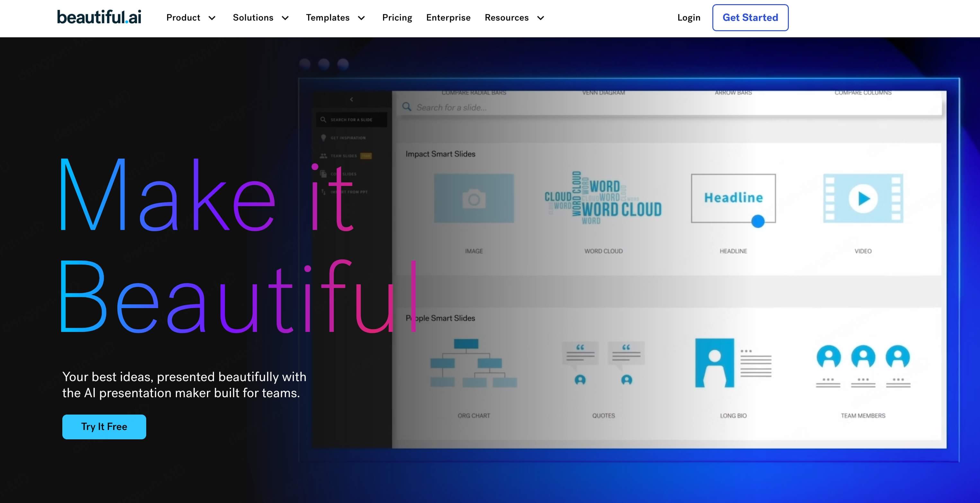The width and height of the screenshot is (980, 503).
Task: Open the Templates menu
Action: coord(327,17)
